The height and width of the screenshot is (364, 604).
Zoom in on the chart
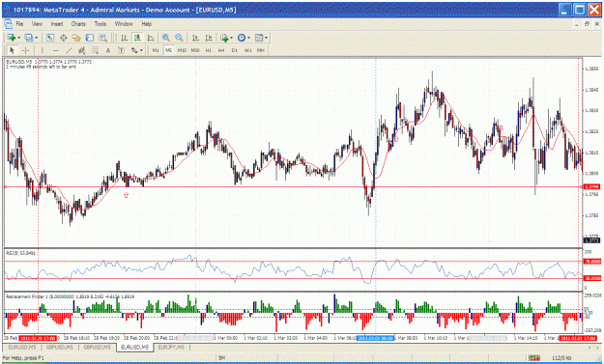point(166,38)
